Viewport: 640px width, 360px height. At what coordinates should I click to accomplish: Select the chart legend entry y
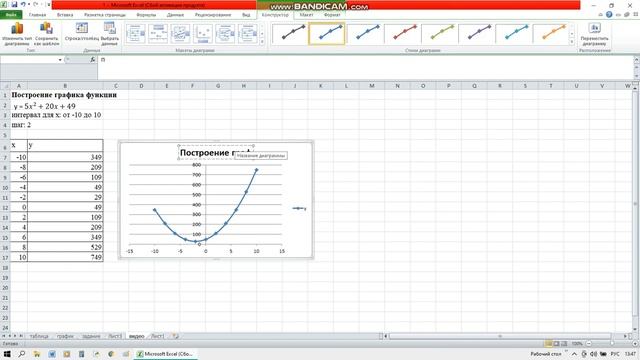point(299,209)
